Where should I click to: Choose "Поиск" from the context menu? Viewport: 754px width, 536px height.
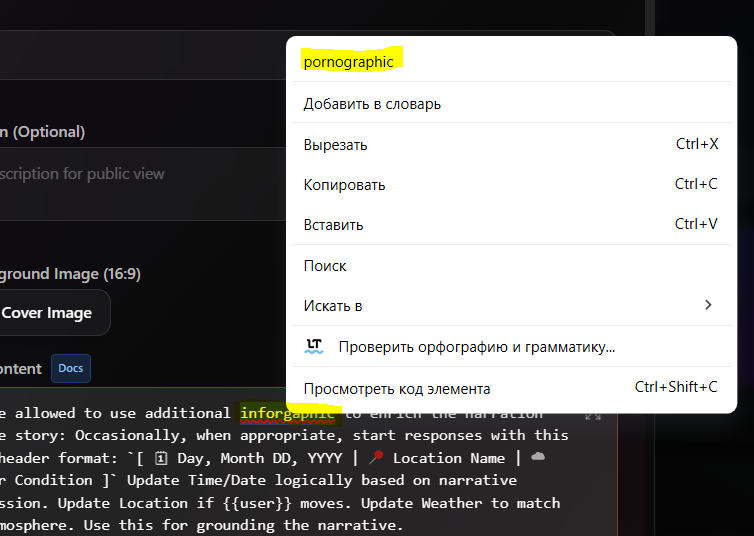[511, 266]
